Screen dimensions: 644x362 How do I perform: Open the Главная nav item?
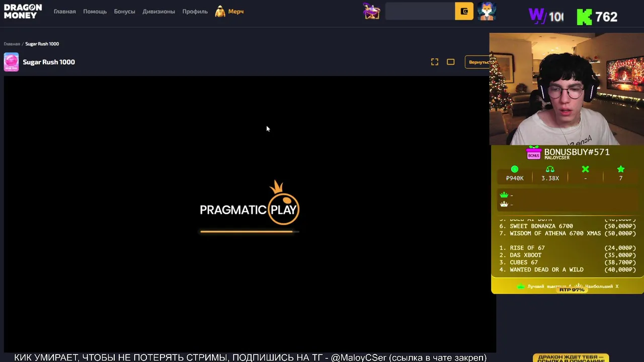65,12
